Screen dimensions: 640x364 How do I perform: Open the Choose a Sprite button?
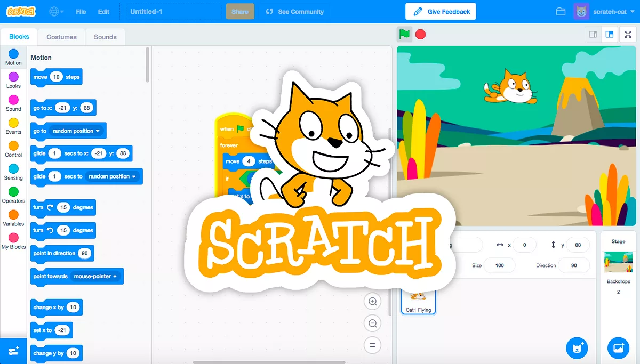(x=577, y=348)
